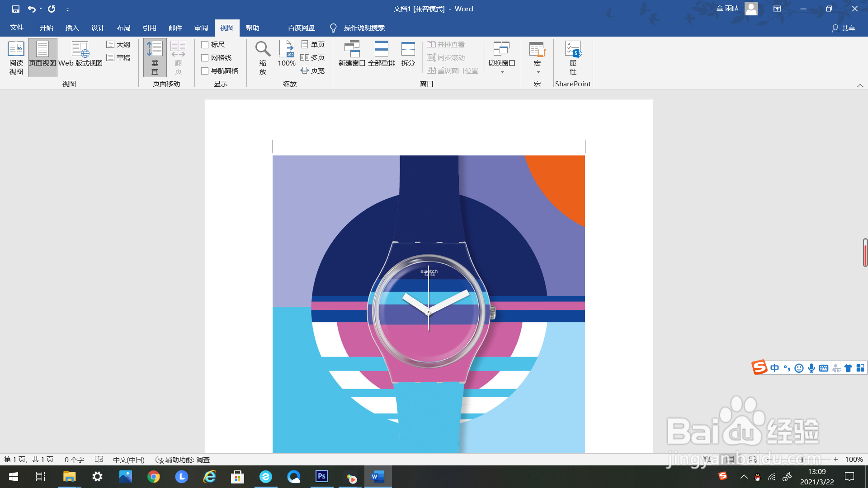Set zoom to 100% icon

click(x=287, y=50)
